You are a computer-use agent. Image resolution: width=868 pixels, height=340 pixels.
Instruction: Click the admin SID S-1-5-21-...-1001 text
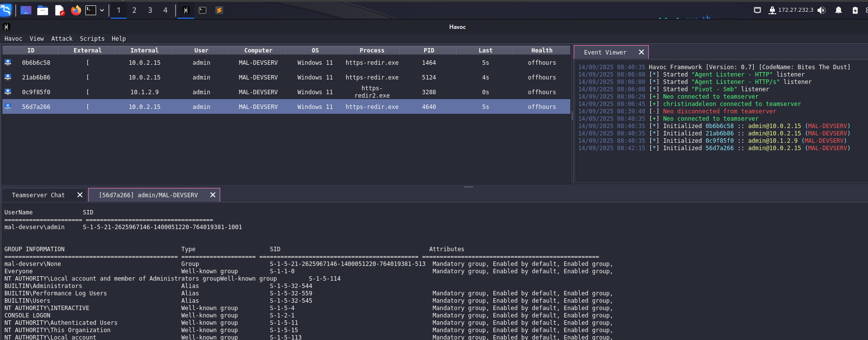click(x=162, y=227)
